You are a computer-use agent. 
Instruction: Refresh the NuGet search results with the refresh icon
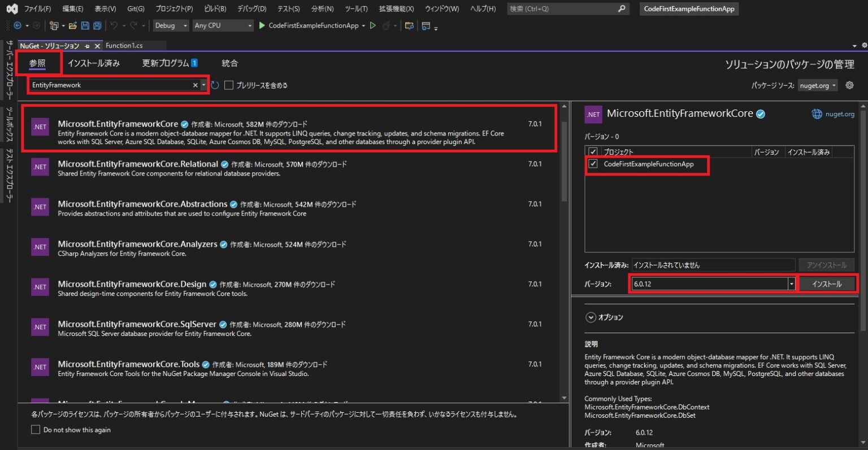point(214,85)
